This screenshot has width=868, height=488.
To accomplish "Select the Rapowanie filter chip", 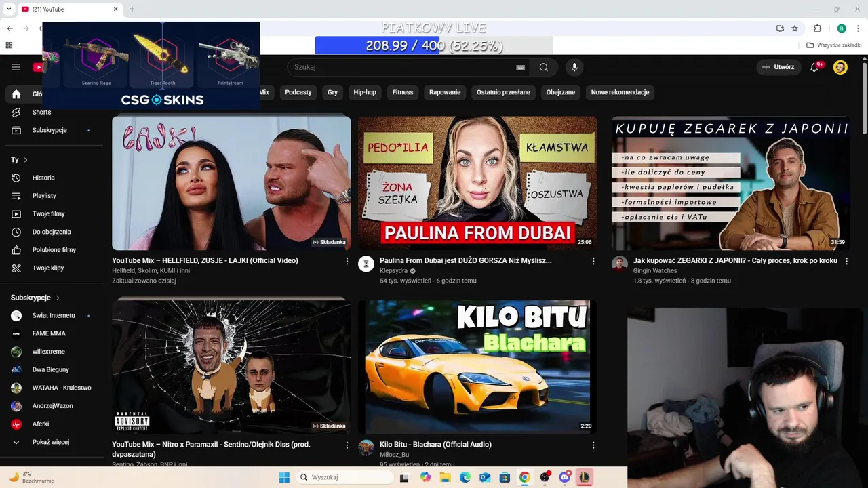I will 445,92.
